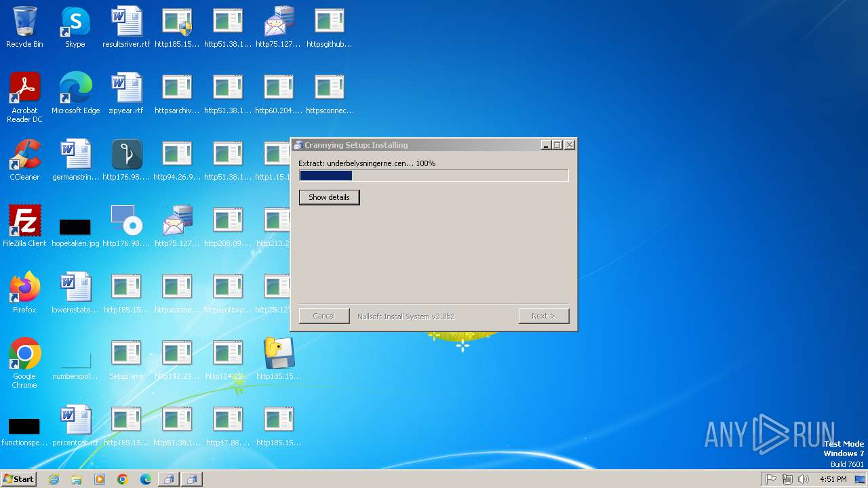Screen dimensions: 868x488
Task: Select the percentcat.rtf document
Action: 75,426
